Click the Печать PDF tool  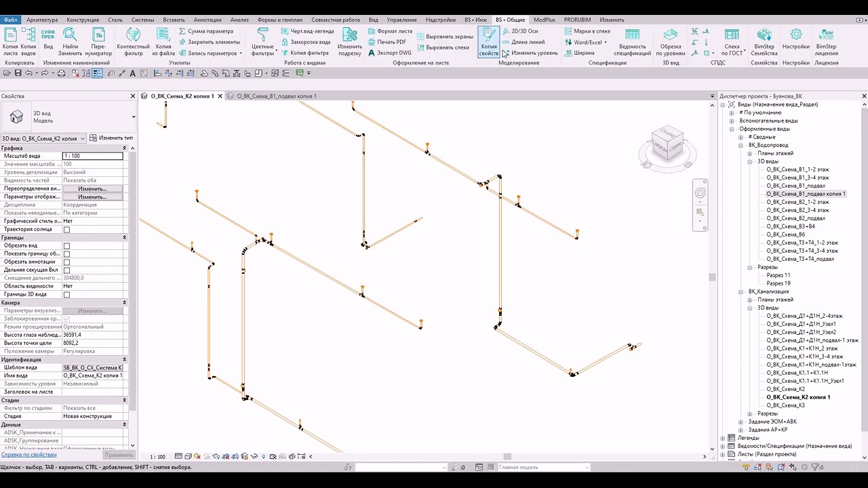(x=387, y=42)
